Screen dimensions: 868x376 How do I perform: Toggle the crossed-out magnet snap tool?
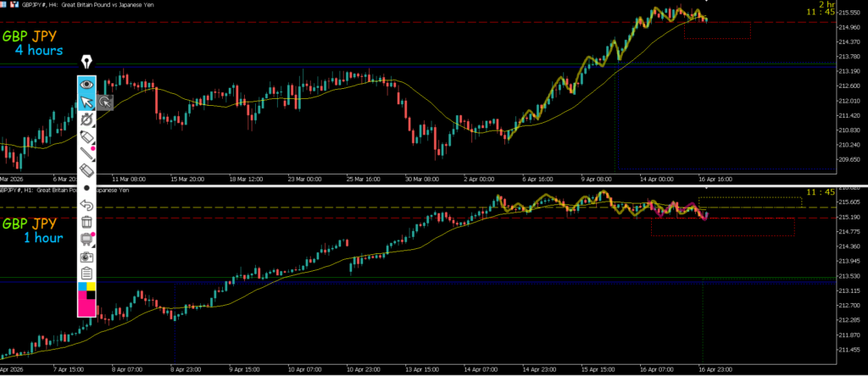click(x=86, y=120)
